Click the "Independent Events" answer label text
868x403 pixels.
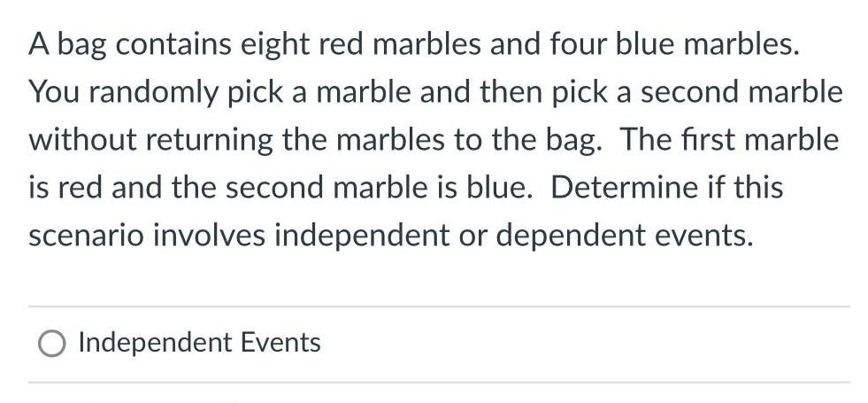coord(199,343)
